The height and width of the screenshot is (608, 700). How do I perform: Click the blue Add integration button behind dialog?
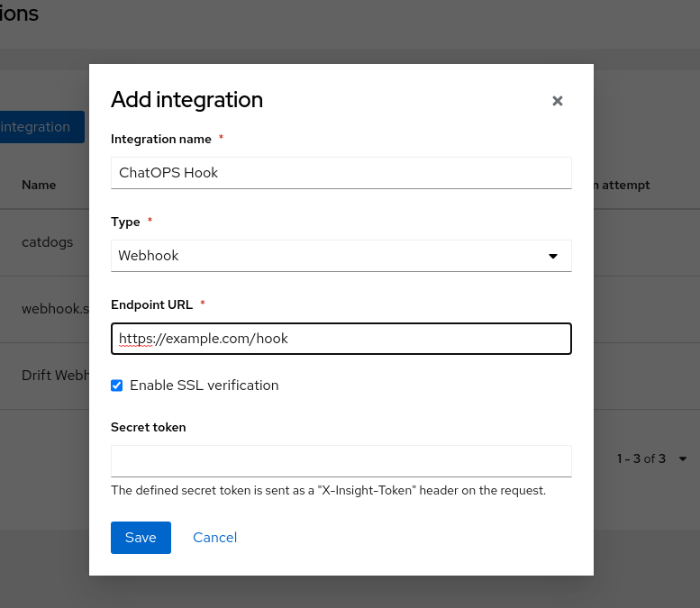pyautogui.click(x=41, y=127)
